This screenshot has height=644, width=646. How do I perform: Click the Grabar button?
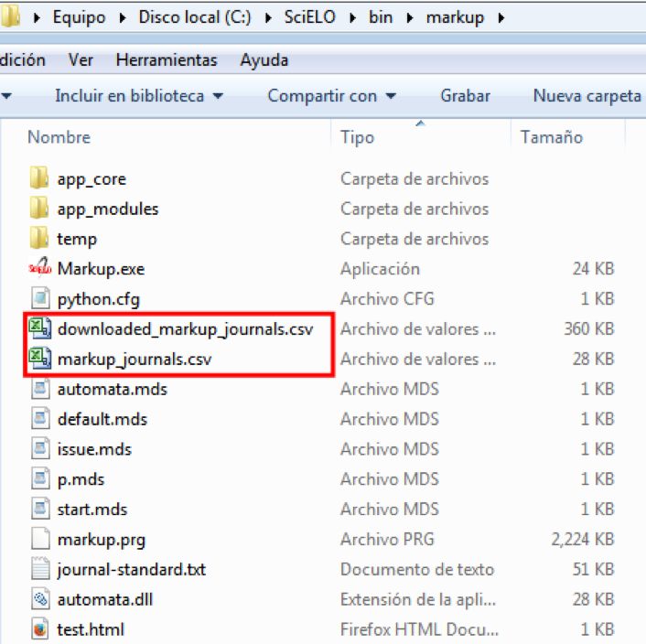click(465, 96)
